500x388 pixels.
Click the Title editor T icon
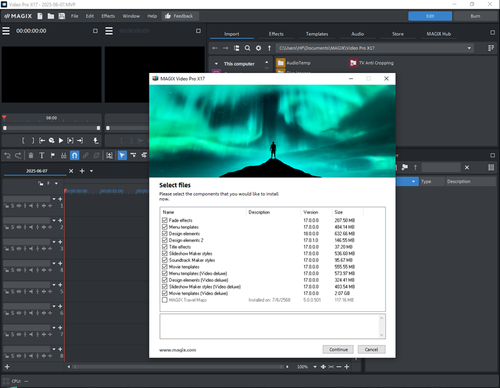[42, 155]
